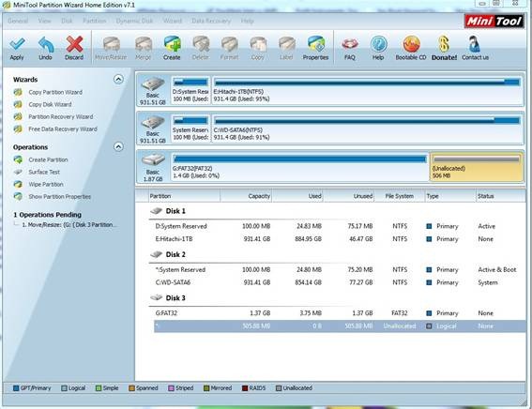Select highlighted Unallocated Logical row

340,326
